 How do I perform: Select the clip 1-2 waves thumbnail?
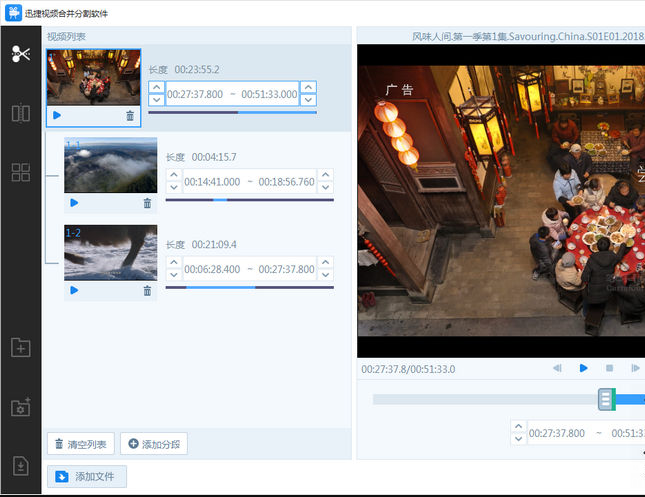click(111, 253)
